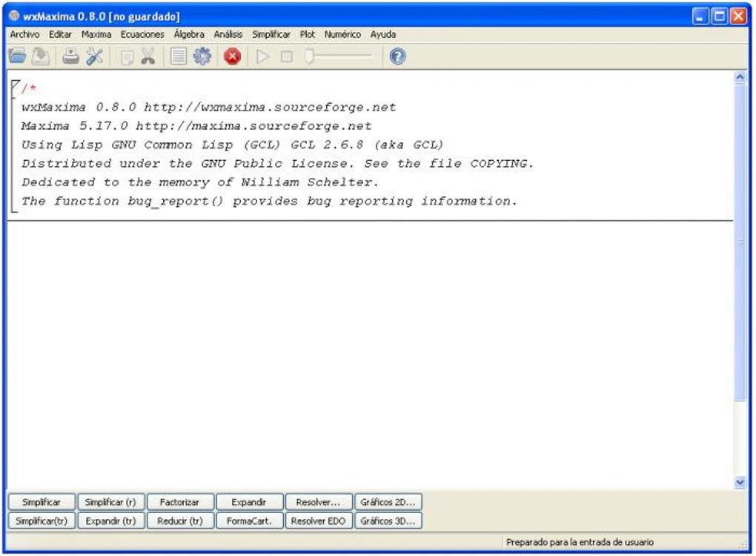Minimize the wxMaxima window
Screen dimensions: 756x556
pyautogui.click(x=700, y=16)
